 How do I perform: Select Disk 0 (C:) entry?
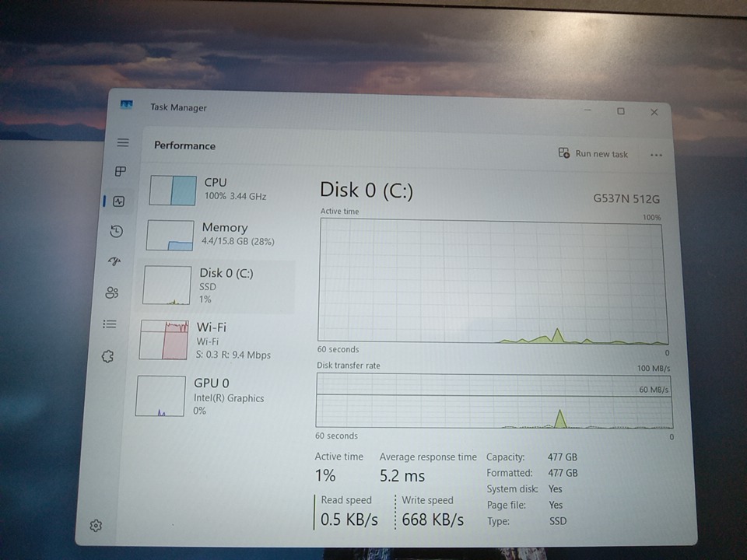click(218, 285)
